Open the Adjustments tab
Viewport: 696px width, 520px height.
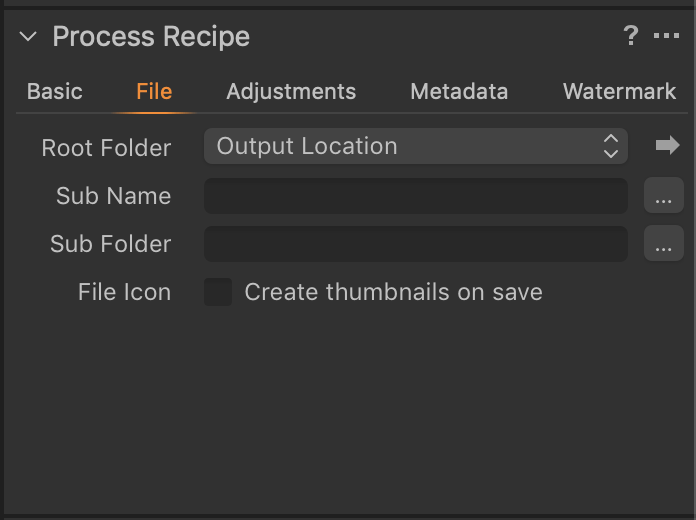[x=291, y=92]
